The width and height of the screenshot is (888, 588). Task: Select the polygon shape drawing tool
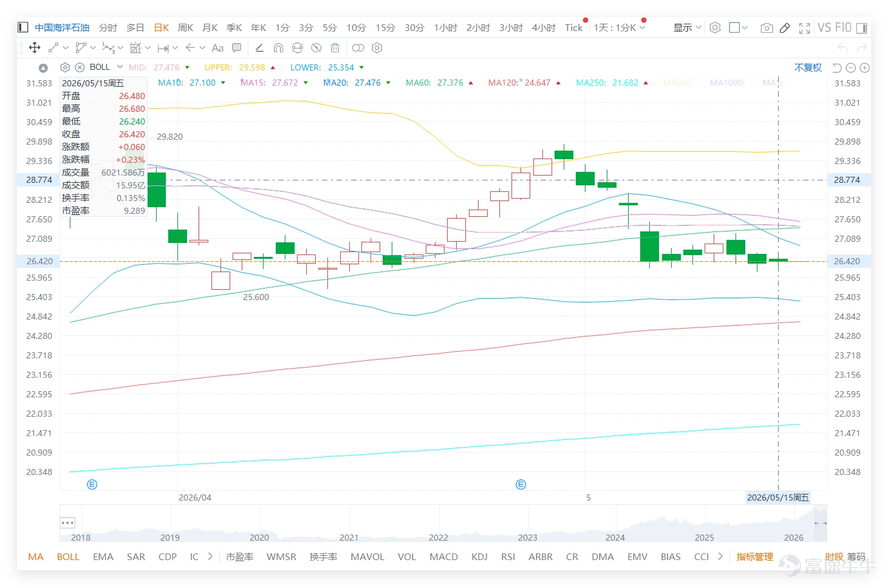click(x=81, y=47)
